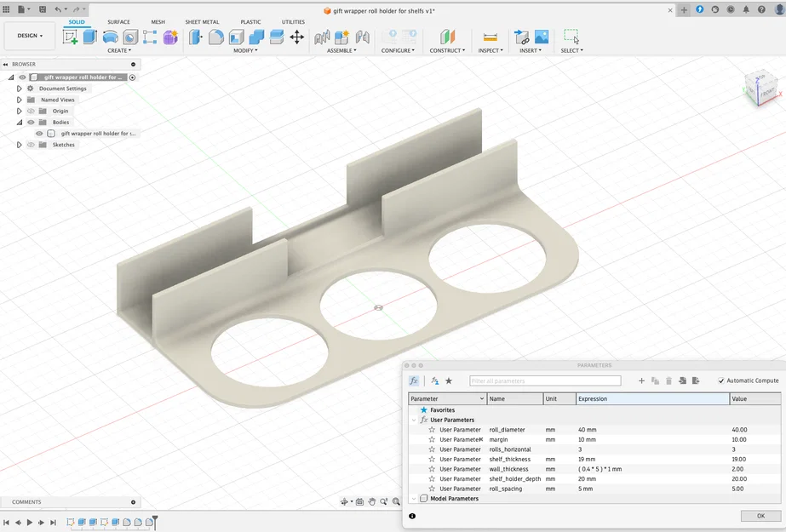Open the DESIGN workspace dropdown

coord(30,36)
